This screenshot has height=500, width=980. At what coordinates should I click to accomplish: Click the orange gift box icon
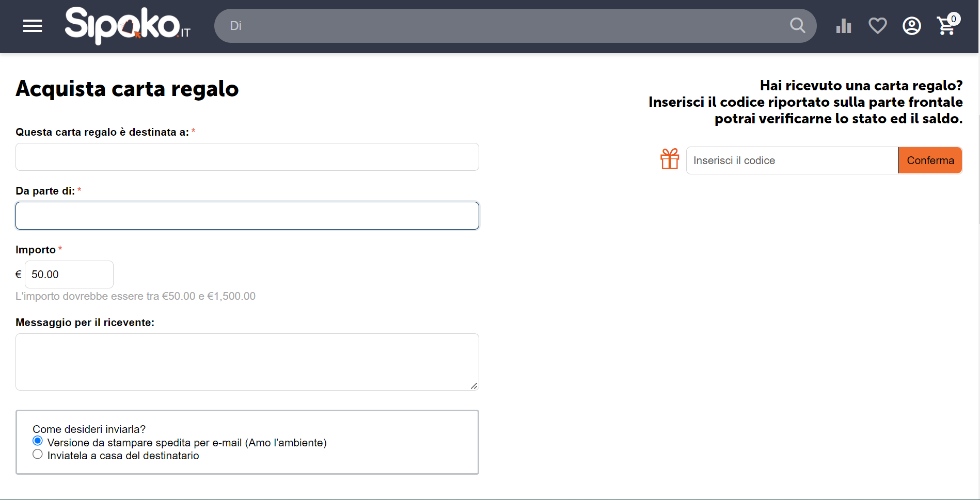670,159
